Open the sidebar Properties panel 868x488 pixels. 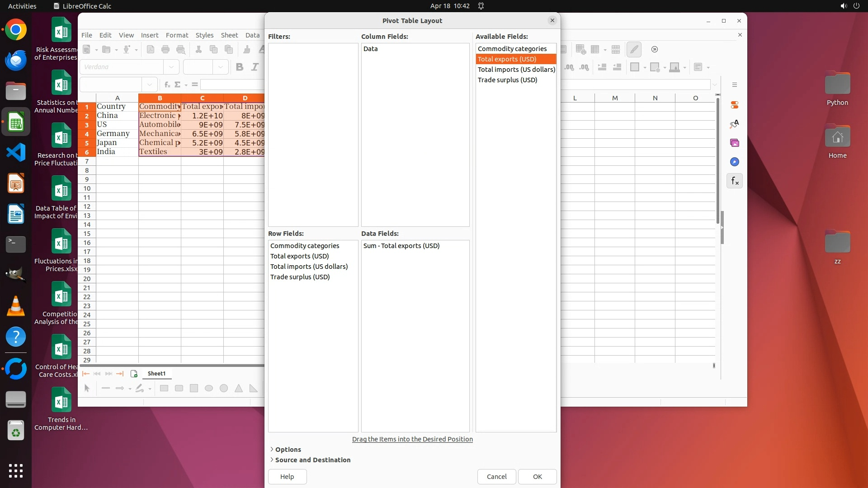tap(734, 105)
